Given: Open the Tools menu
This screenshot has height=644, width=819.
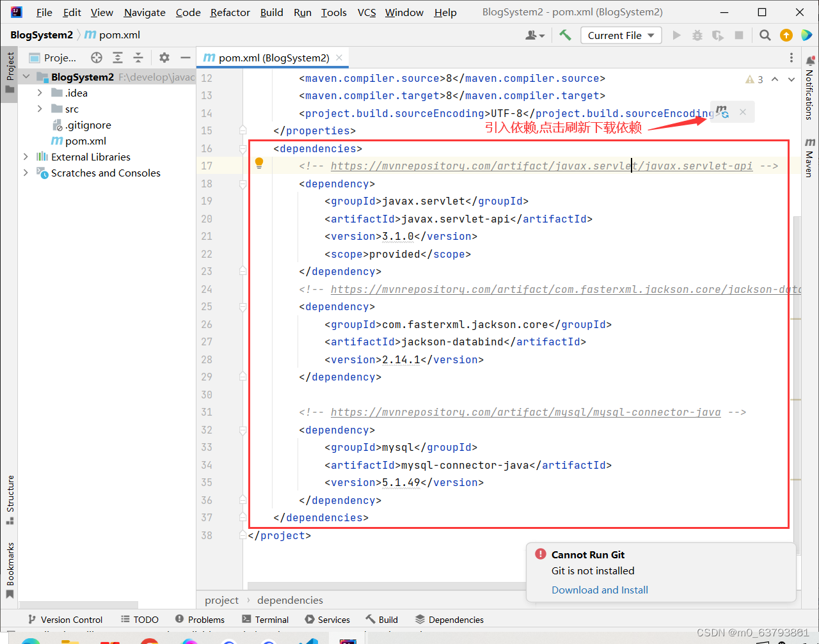Looking at the screenshot, I should (x=333, y=12).
